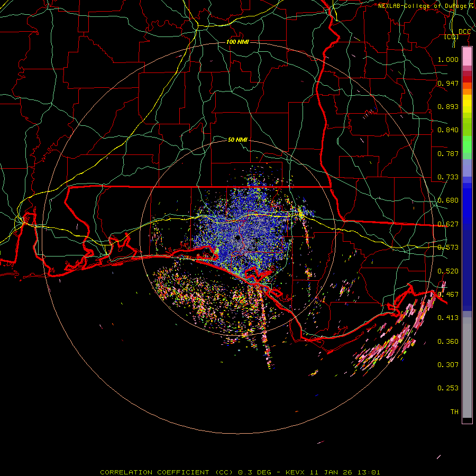476x476 pixels.
Task: Click the 50 NMI range ring label
Action: pyautogui.click(x=237, y=140)
